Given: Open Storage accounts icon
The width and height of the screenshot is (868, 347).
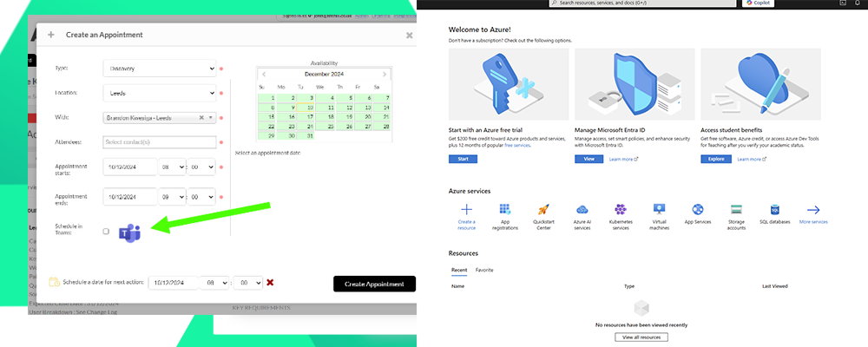Looking at the screenshot, I should click(736, 210).
